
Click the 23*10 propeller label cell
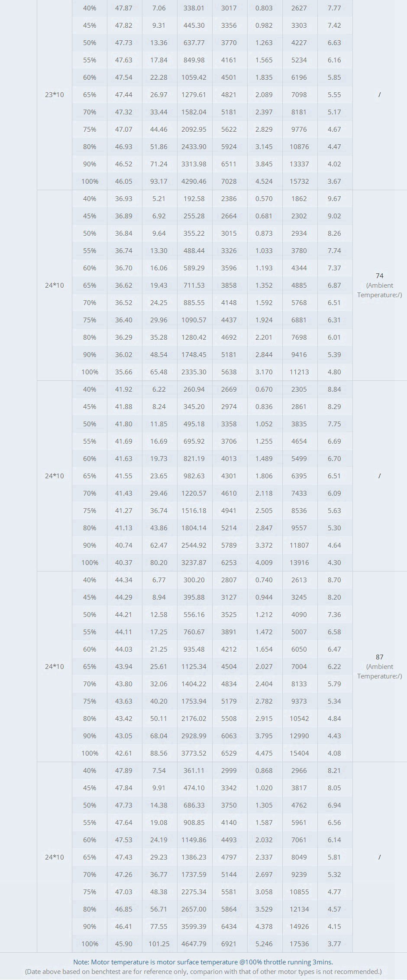click(x=54, y=94)
